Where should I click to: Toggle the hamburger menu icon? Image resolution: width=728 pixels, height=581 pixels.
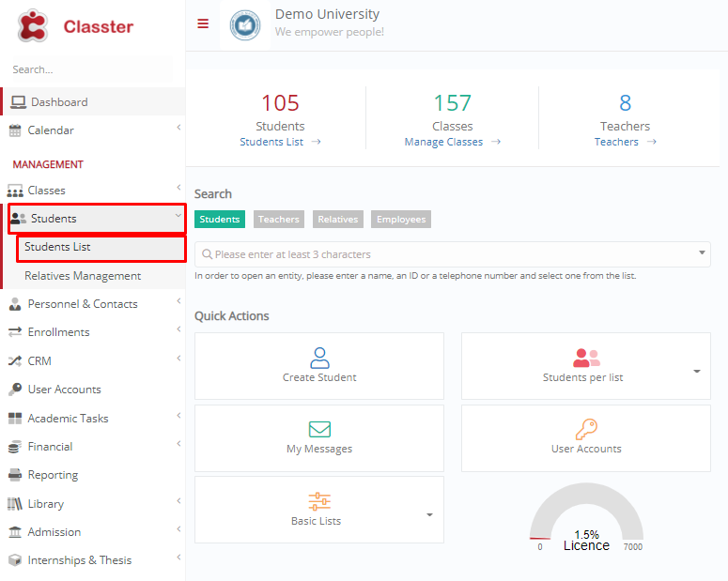point(203,23)
